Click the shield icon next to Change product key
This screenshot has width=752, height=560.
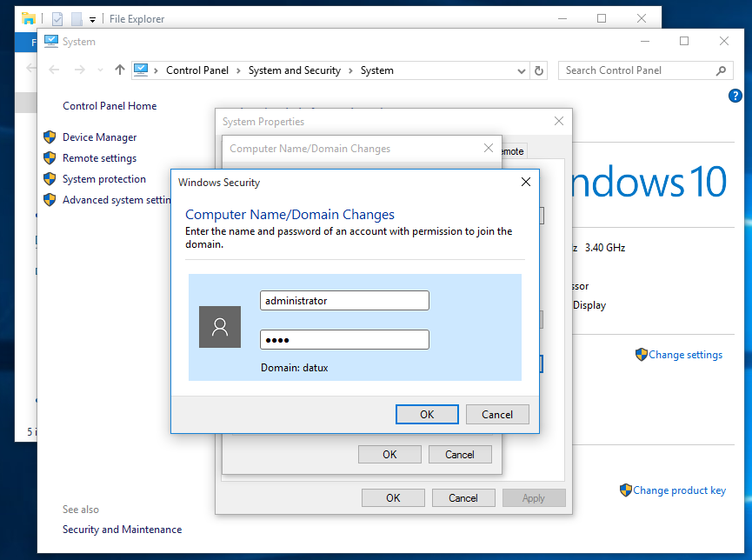pyautogui.click(x=625, y=490)
